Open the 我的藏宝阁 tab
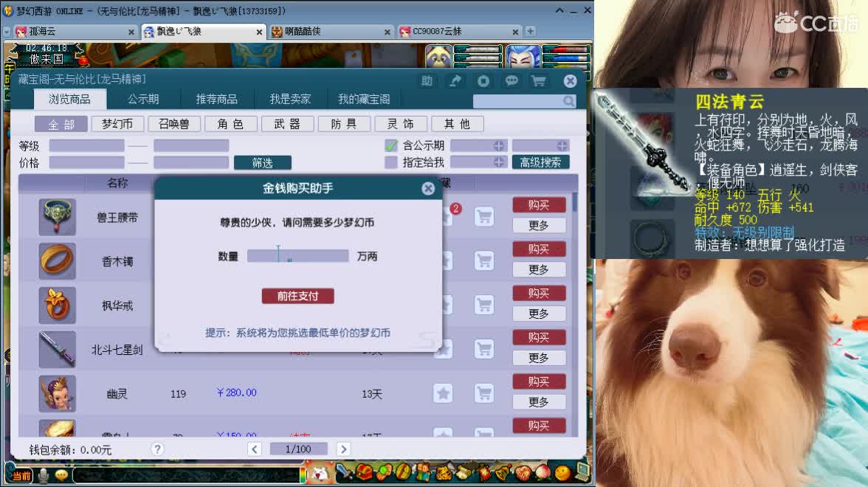 click(364, 99)
